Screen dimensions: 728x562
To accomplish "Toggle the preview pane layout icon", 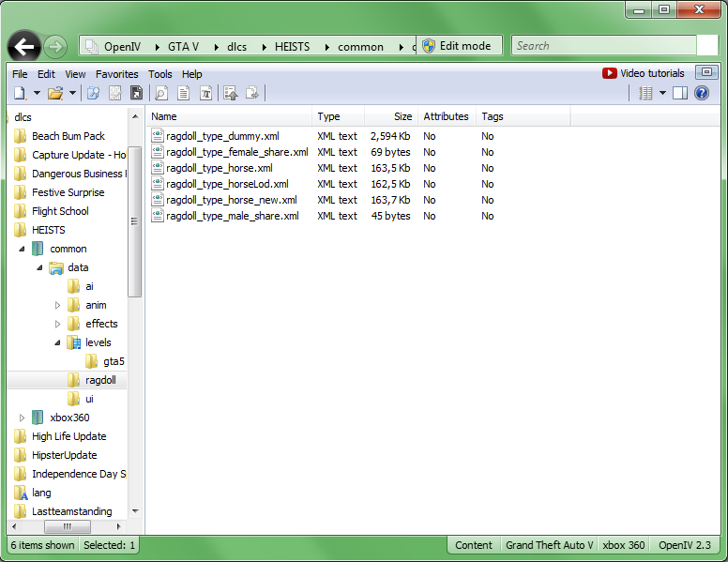I will click(679, 93).
